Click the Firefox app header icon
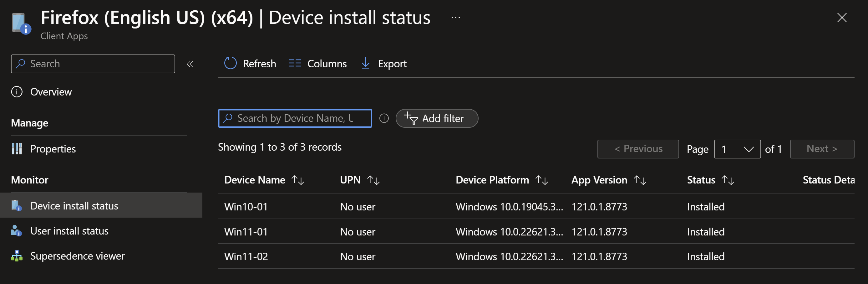 (21, 23)
